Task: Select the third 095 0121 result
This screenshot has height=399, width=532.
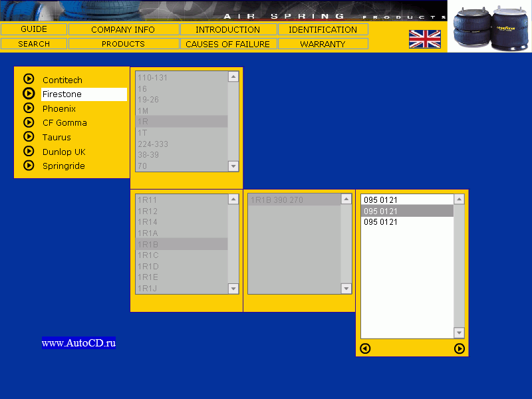Action: (x=407, y=222)
